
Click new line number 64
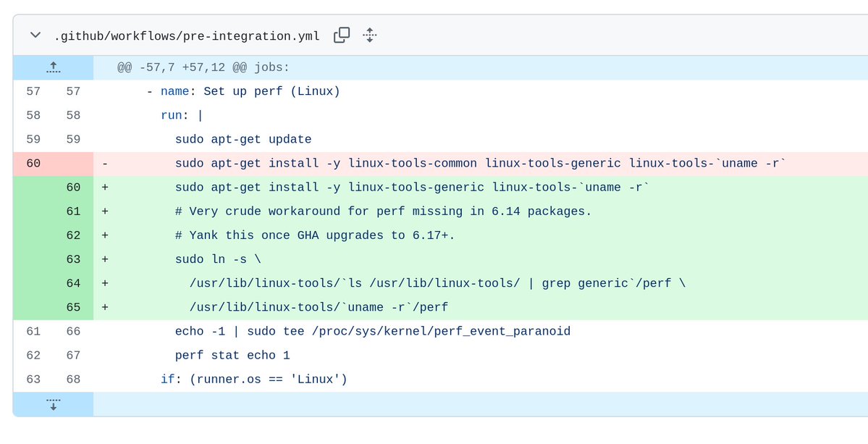(73, 283)
